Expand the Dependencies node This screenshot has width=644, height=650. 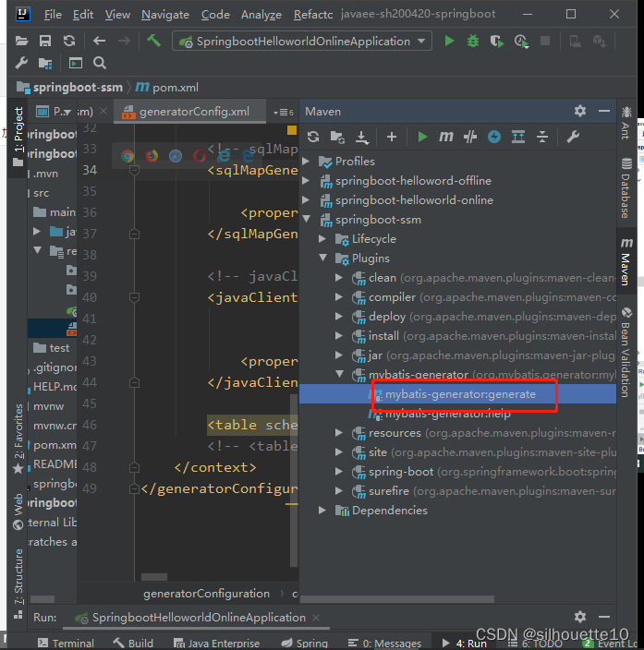tap(322, 511)
